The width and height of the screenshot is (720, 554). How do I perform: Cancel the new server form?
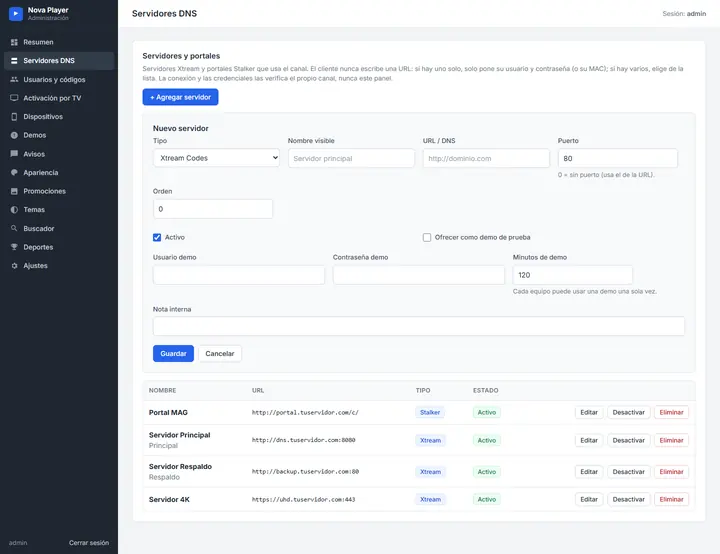click(219, 354)
